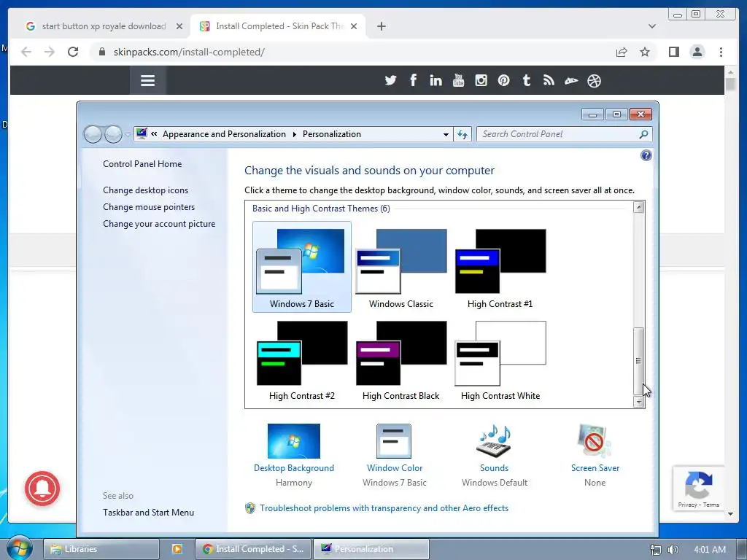The height and width of the screenshot is (560, 747).
Task: Open Window Color settings
Action: coord(395,456)
